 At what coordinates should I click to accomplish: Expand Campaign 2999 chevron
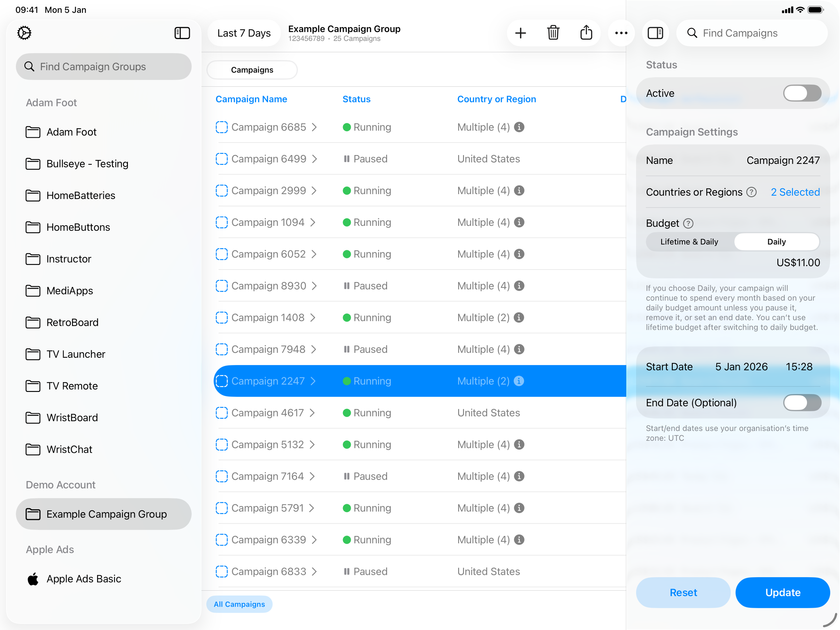pyautogui.click(x=314, y=190)
